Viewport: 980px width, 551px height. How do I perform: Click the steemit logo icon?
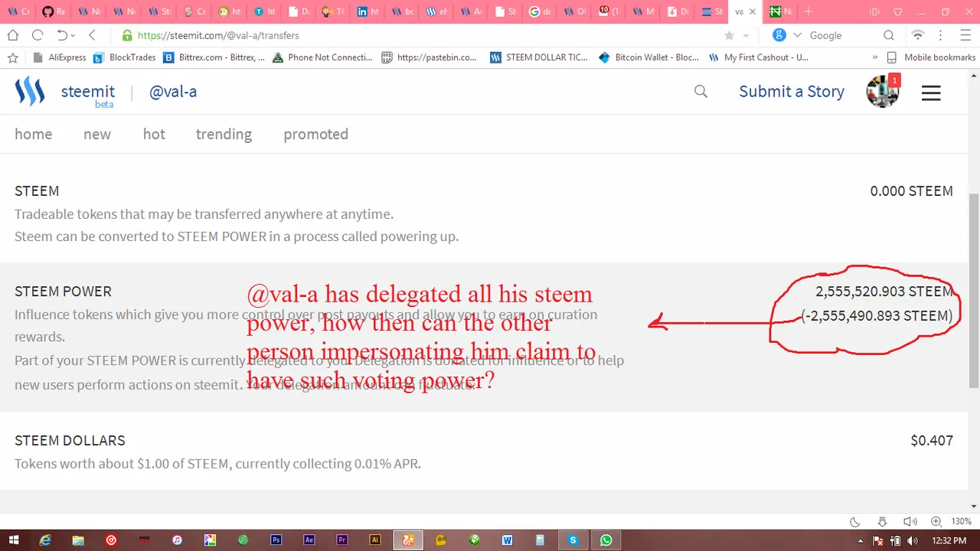tap(30, 91)
